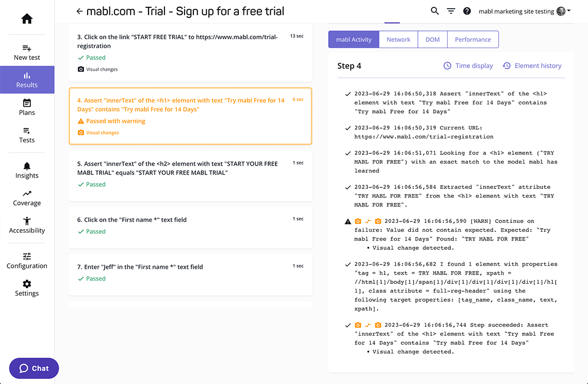588x384 pixels.
Task: Switch to the Network tab
Action: pos(398,40)
